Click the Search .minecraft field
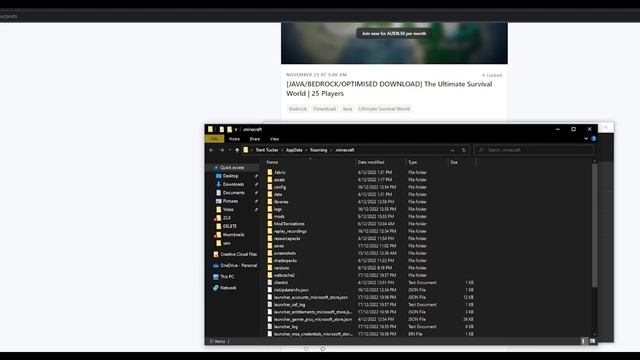 pos(534,150)
